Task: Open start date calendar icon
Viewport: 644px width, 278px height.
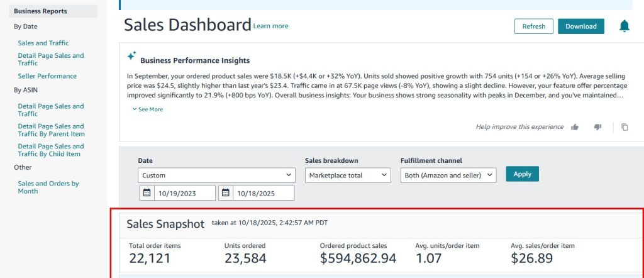Action: [x=147, y=193]
